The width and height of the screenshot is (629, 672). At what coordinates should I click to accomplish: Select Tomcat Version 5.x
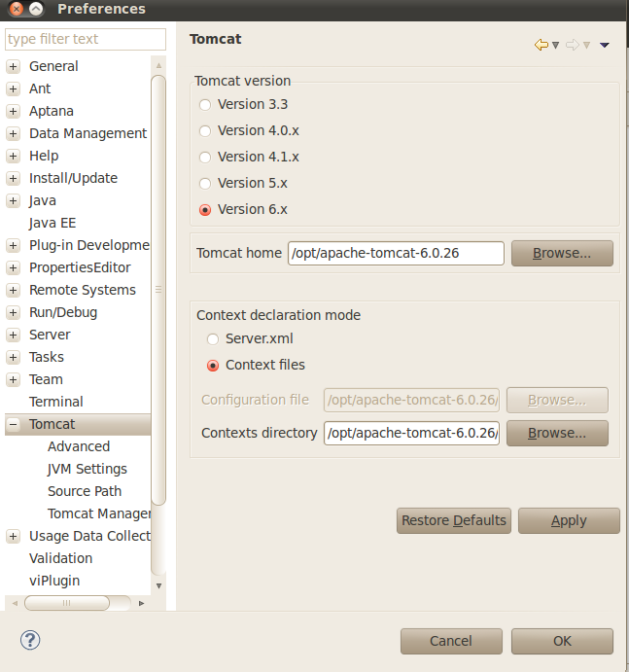pyautogui.click(x=205, y=184)
